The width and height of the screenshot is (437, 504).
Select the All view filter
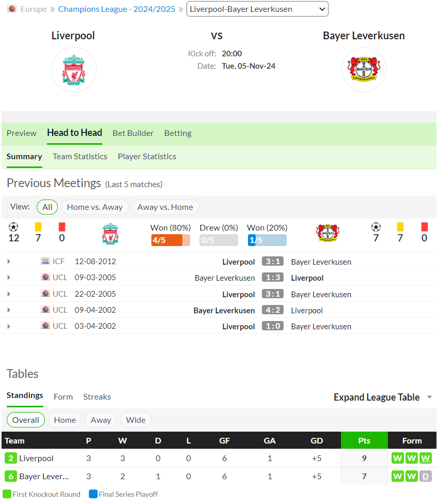[47, 207]
